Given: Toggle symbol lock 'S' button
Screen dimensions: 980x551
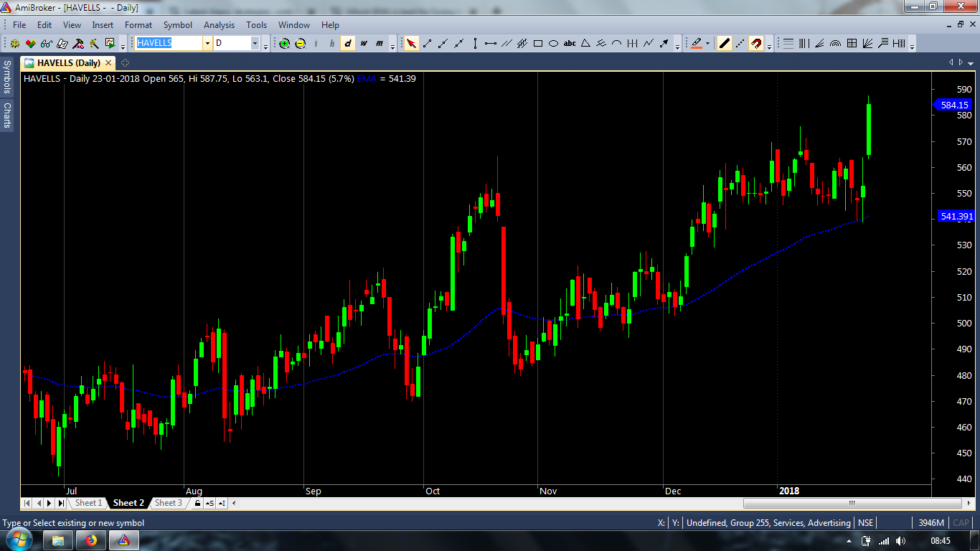Looking at the screenshot, I should [209, 503].
